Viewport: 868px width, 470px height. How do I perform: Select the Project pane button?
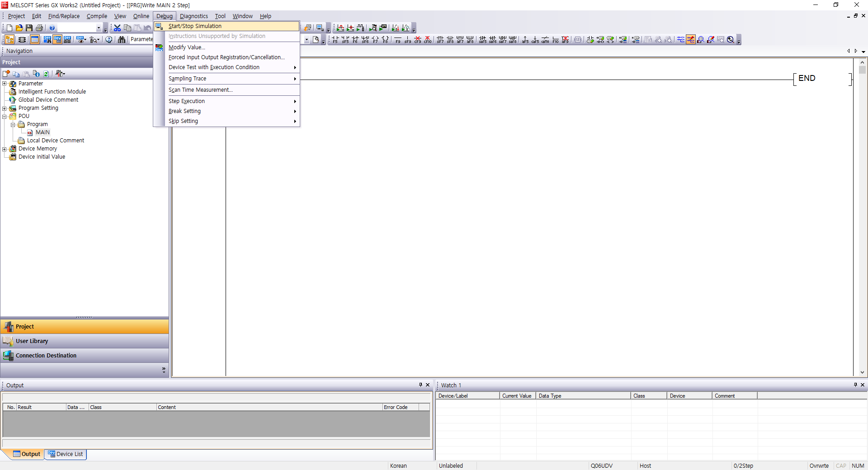coord(85,327)
